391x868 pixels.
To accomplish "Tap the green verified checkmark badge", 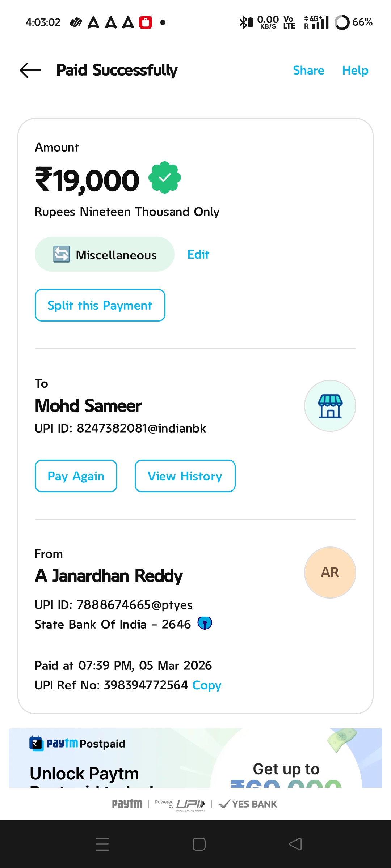I will tap(165, 178).
